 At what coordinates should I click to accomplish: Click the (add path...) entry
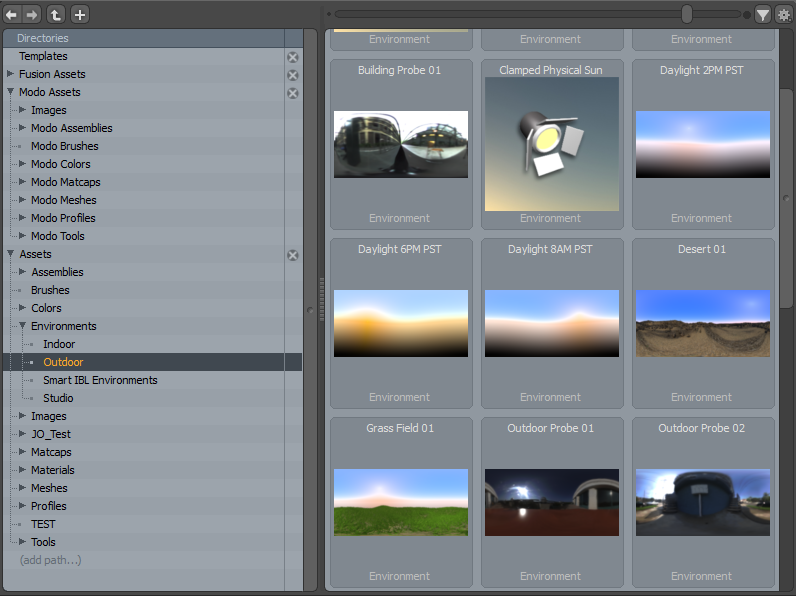50,560
